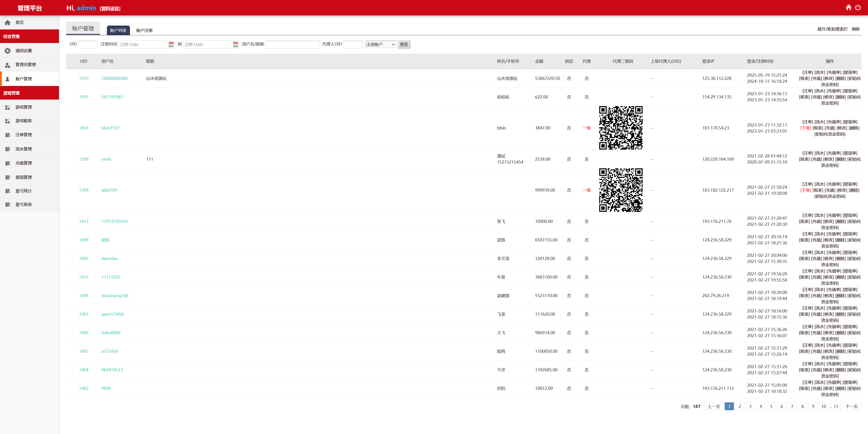Click the home icon in top-right header
Screen dimensions: 868x434
click(x=849, y=7)
